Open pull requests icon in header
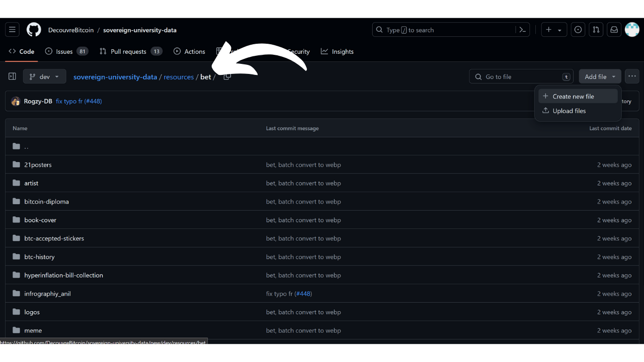 click(596, 30)
